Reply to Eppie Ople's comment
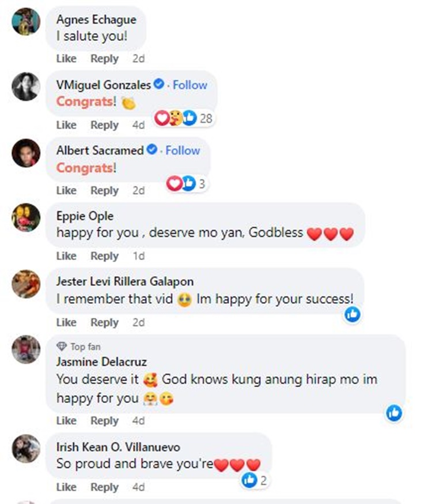 (104, 256)
